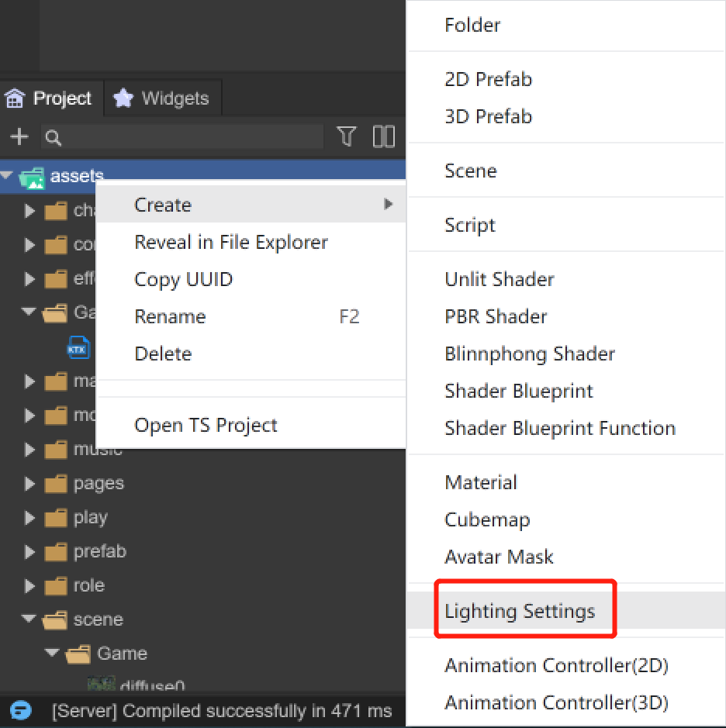
Task: Collapse the assets root folder arrow
Action: coord(7,177)
